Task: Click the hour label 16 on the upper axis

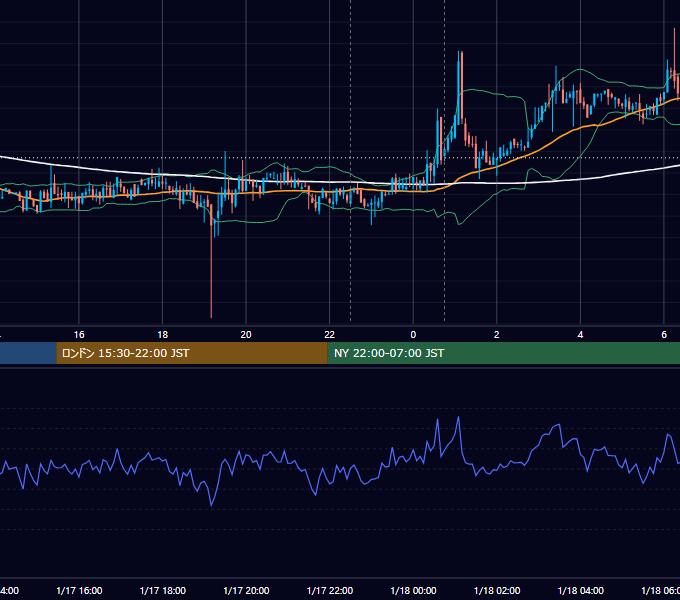Action: pyautogui.click(x=79, y=335)
